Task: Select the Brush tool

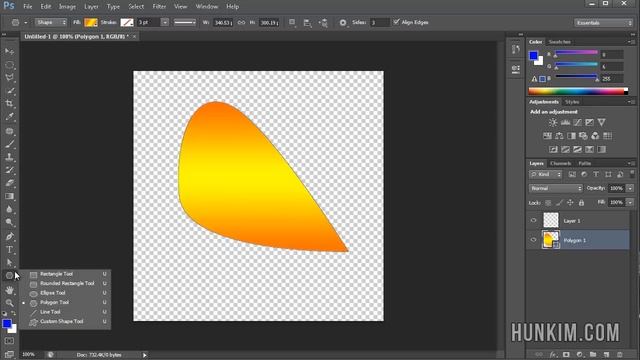Action: [x=9, y=144]
